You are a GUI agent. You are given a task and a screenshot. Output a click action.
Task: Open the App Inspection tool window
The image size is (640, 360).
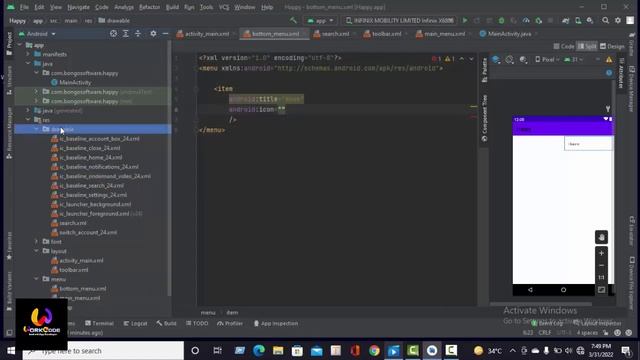276,323
